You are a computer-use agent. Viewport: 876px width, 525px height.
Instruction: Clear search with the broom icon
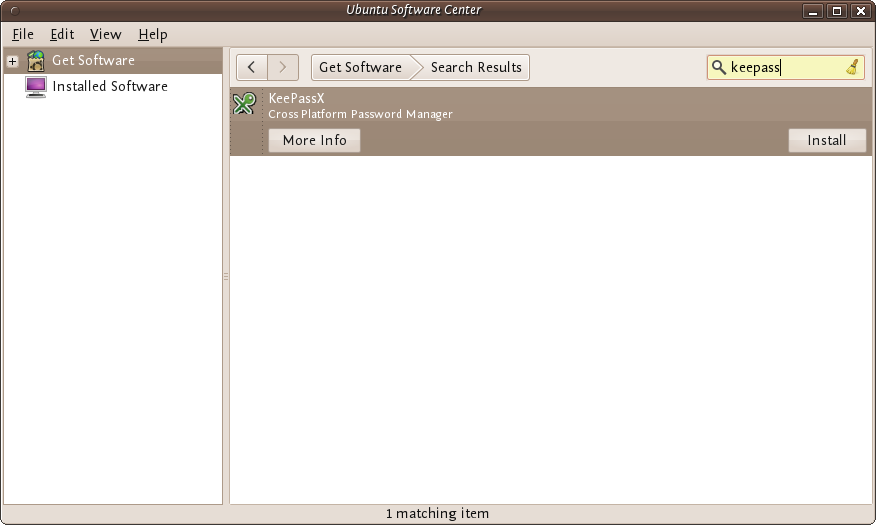click(852, 67)
